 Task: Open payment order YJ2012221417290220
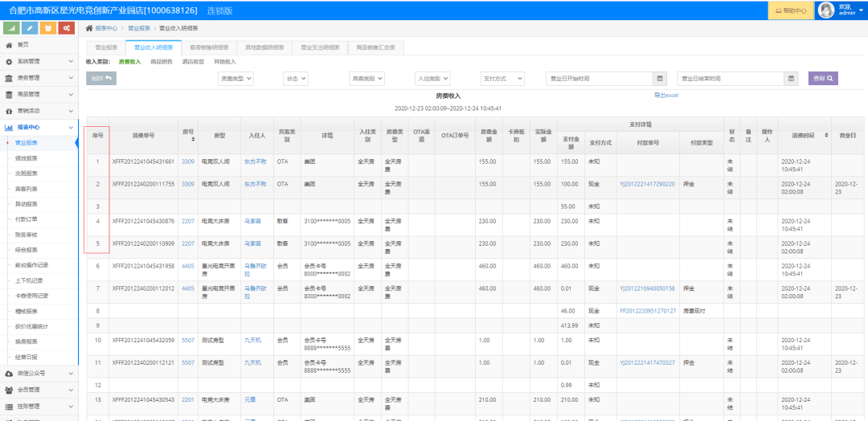647,184
